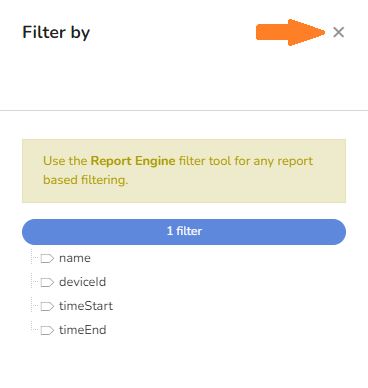Click the orange arrow annotation
368x388 pixels.
pyautogui.click(x=290, y=32)
